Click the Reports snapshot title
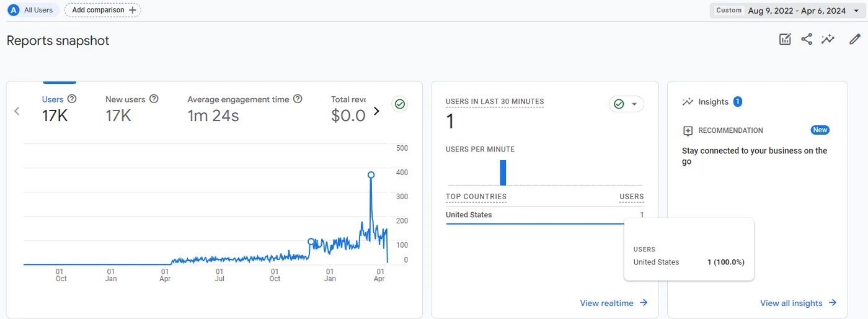The height and width of the screenshot is (319, 868). (58, 40)
